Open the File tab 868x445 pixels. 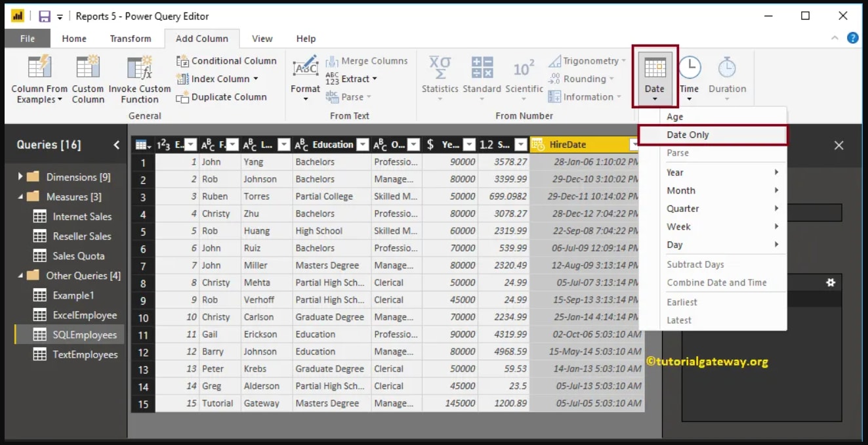(28, 39)
